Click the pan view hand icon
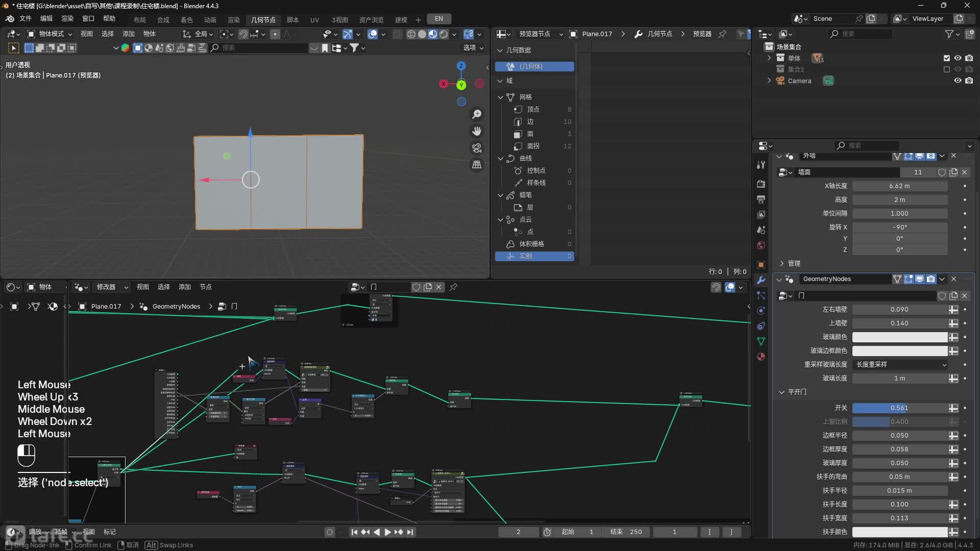The image size is (980, 551). pyautogui.click(x=477, y=131)
